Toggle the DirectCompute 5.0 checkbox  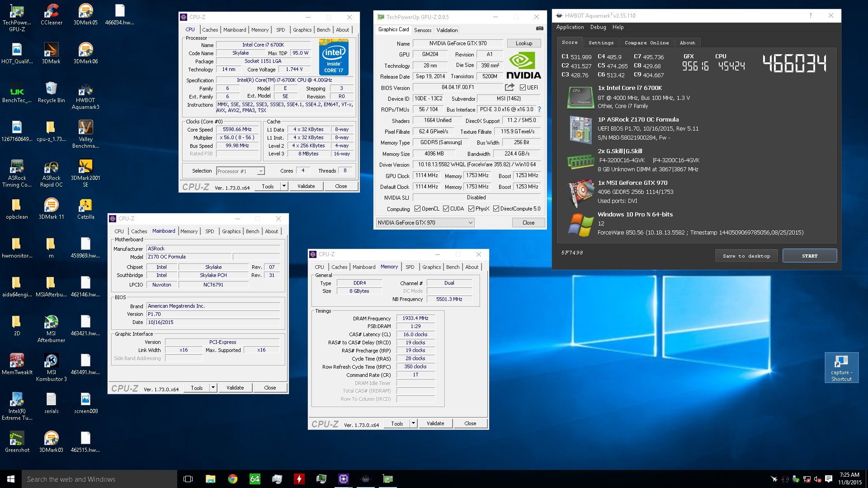[496, 209]
